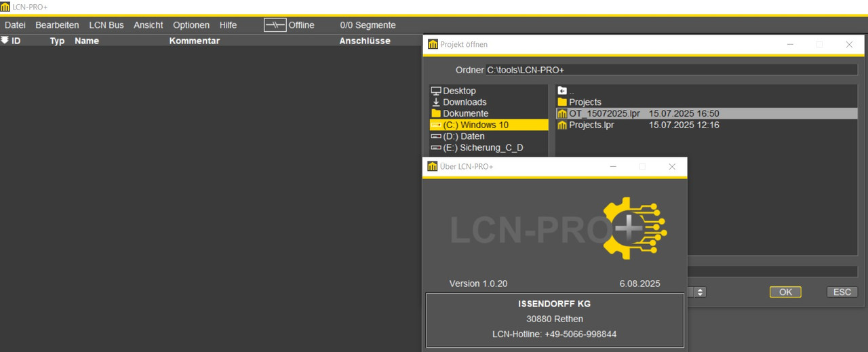Click ESC to cancel Projekt öffnen
This screenshot has width=868, height=352.
click(x=842, y=292)
